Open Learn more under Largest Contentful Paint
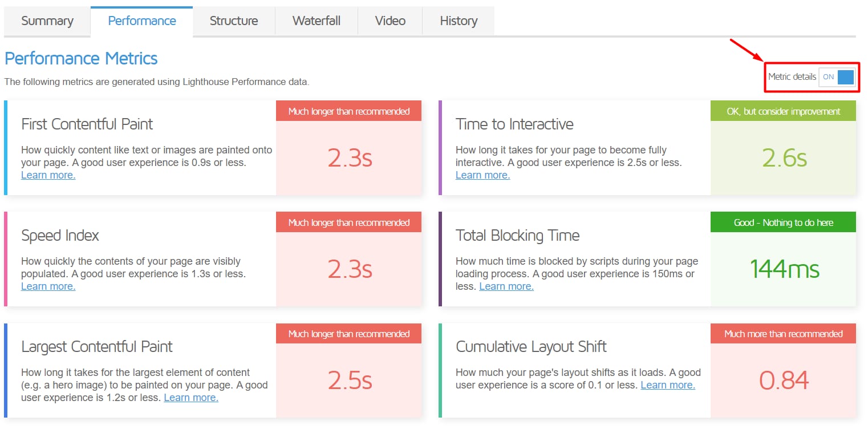This screenshot has width=868, height=429. click(190, 397)
